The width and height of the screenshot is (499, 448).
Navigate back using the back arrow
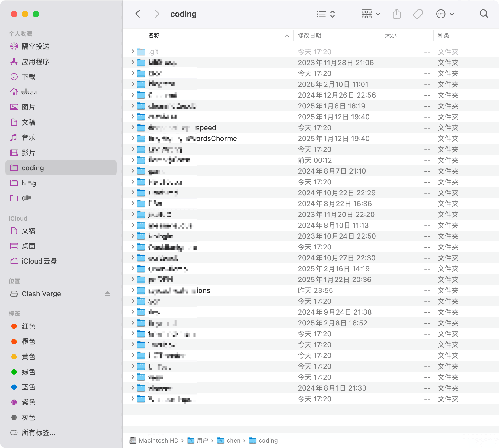[x=138, y=14]
